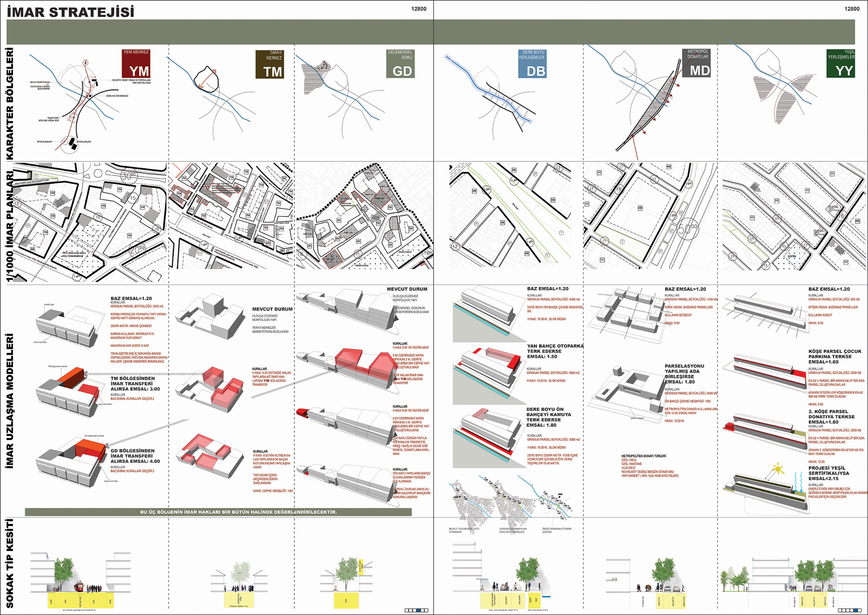
Task: Click the 'KARAKTER BÖLGELERİ' vertical heading
Action: pyautogui.click(x=10, y=103)
